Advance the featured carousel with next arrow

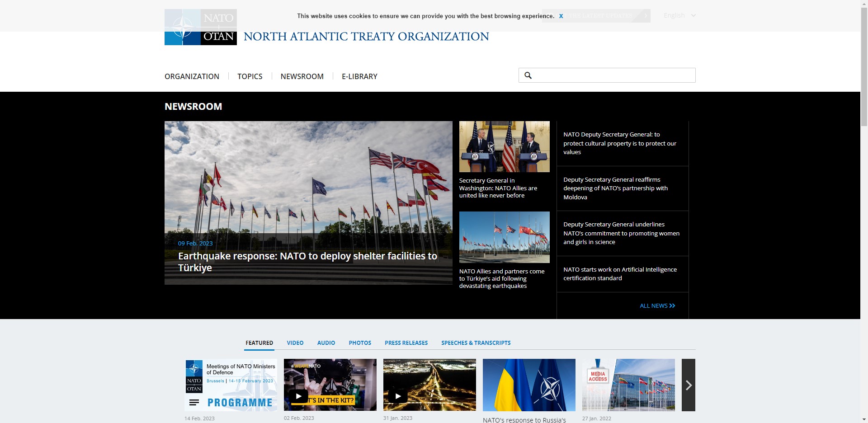coord(689,385)
